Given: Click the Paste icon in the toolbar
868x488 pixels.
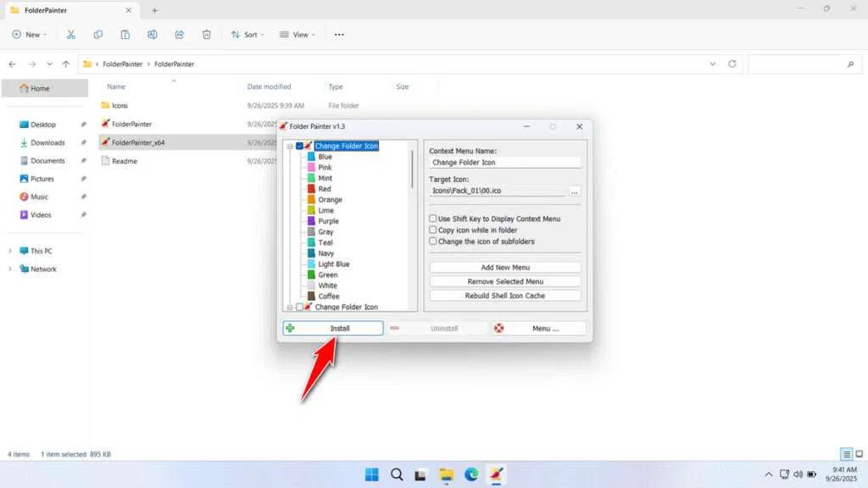Looking at the screenshot, I should 125,34.
